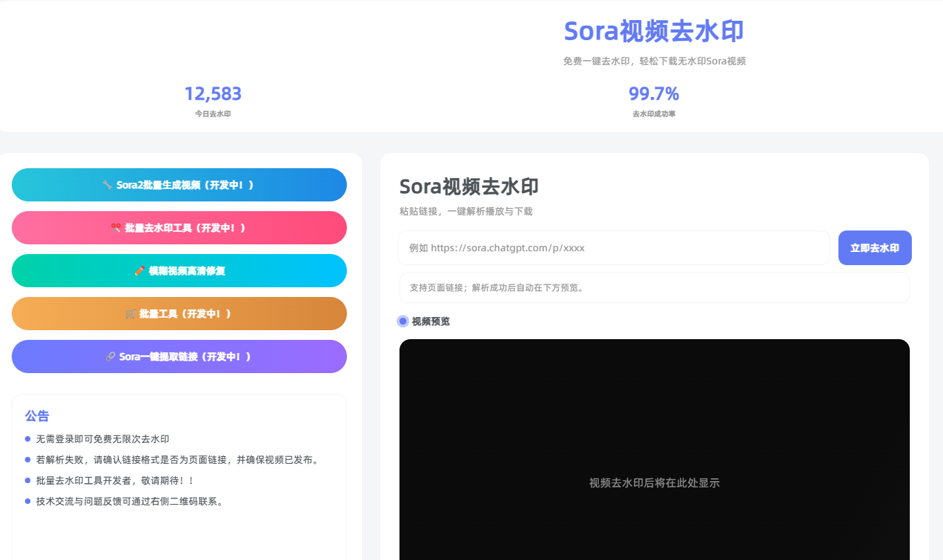Click the 视频预览 section label
The height and width of the screenshot is (560, 943).
431,321
